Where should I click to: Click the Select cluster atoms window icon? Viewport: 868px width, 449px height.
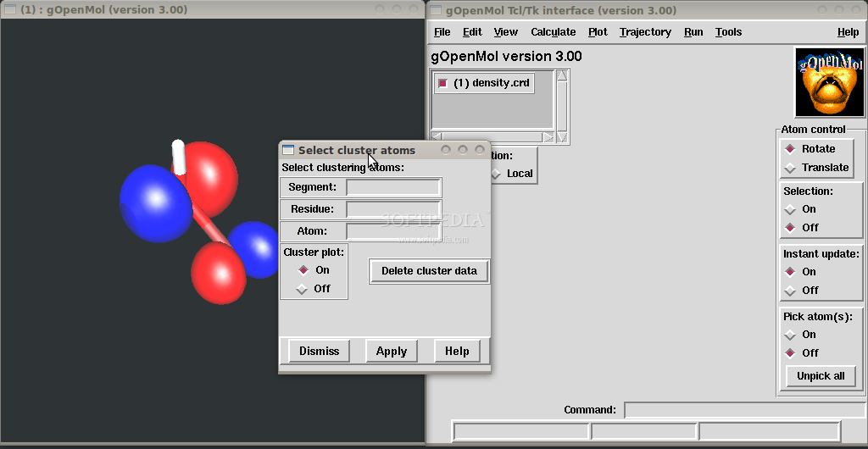pyautogui.click(x=288, y=150)
